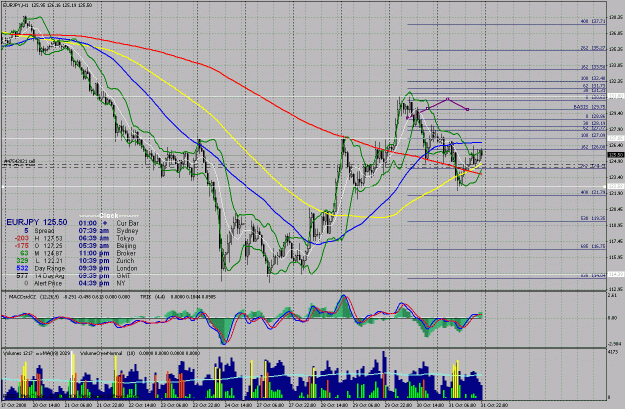The width and height of the screenshot is (625, 409).
Task: Click the blue 532 day range value
Action: (x=22, y=268)
